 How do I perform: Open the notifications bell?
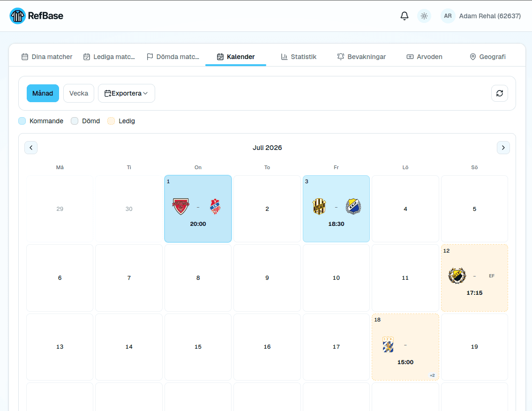tap(404, 16)
